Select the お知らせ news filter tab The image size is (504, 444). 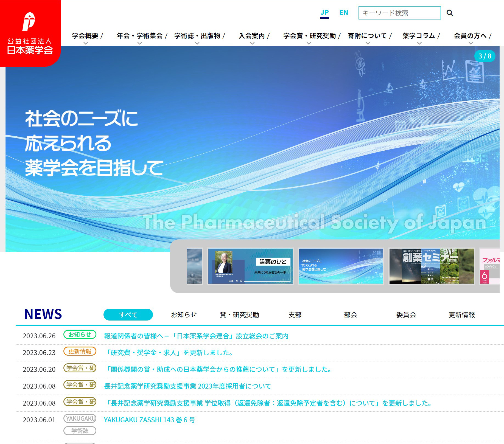184,315
